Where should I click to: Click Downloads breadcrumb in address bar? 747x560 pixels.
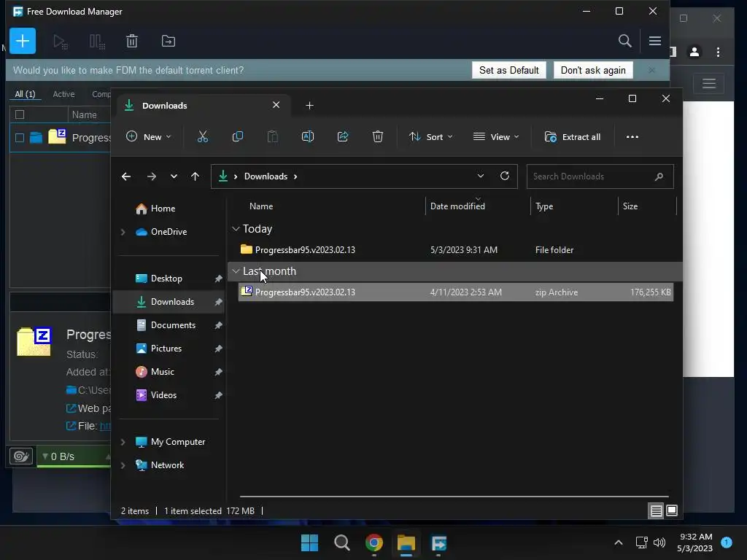pos(266,176)
